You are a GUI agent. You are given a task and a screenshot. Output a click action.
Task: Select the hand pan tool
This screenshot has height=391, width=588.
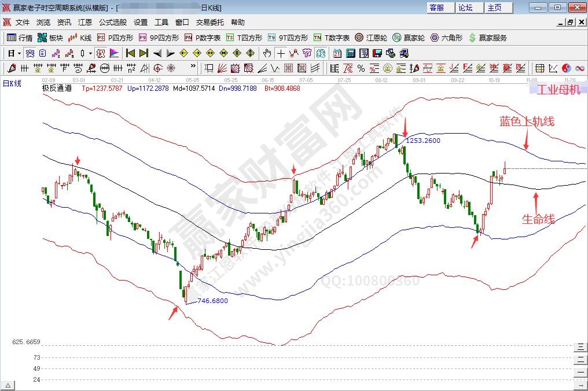[x=267, y=53]
